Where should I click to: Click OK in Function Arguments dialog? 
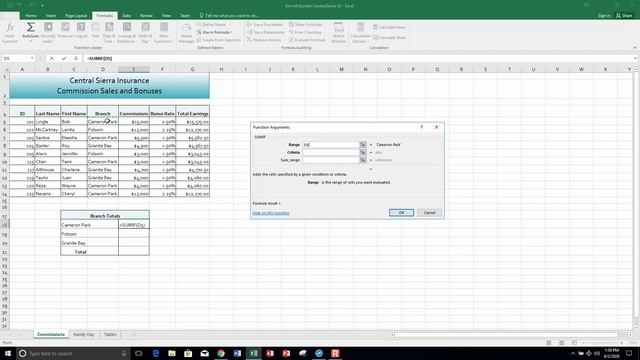[x=401, y=213]
